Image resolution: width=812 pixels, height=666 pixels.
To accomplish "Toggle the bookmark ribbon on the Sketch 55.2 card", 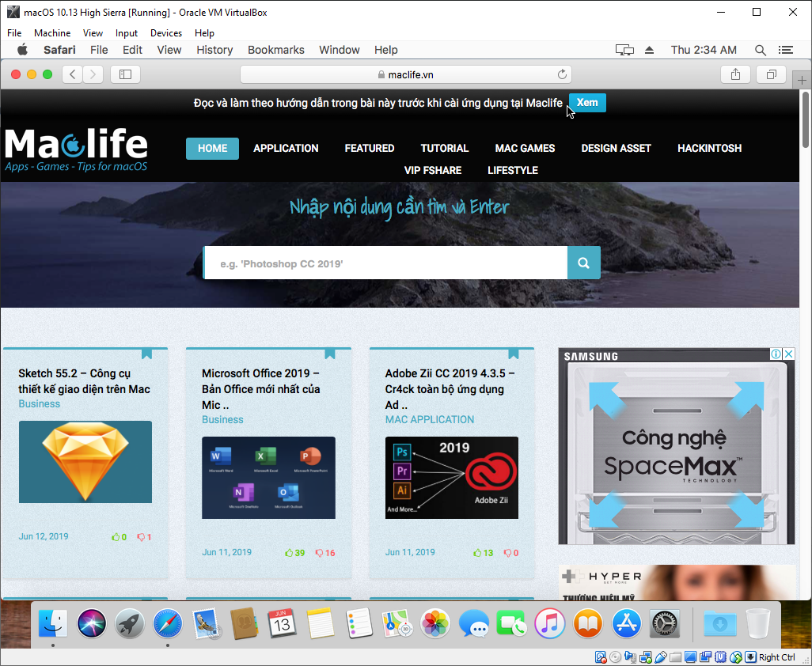I will click(147, 352).
